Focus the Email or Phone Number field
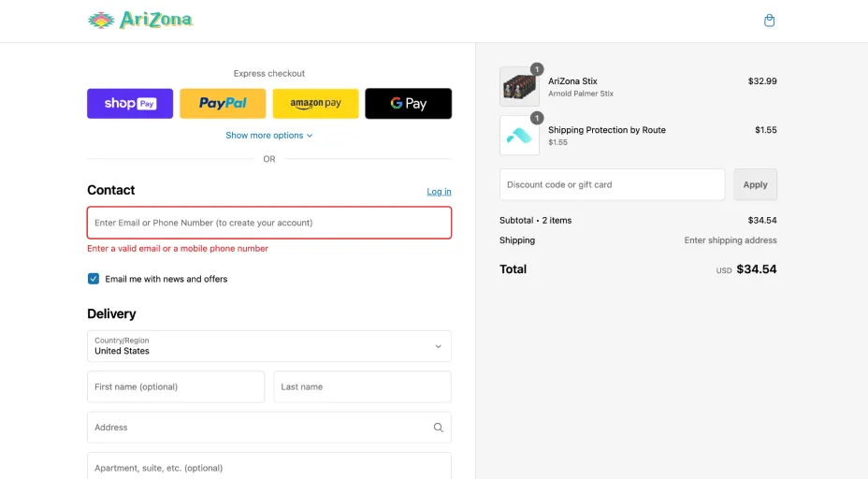 tap(269, 223)
